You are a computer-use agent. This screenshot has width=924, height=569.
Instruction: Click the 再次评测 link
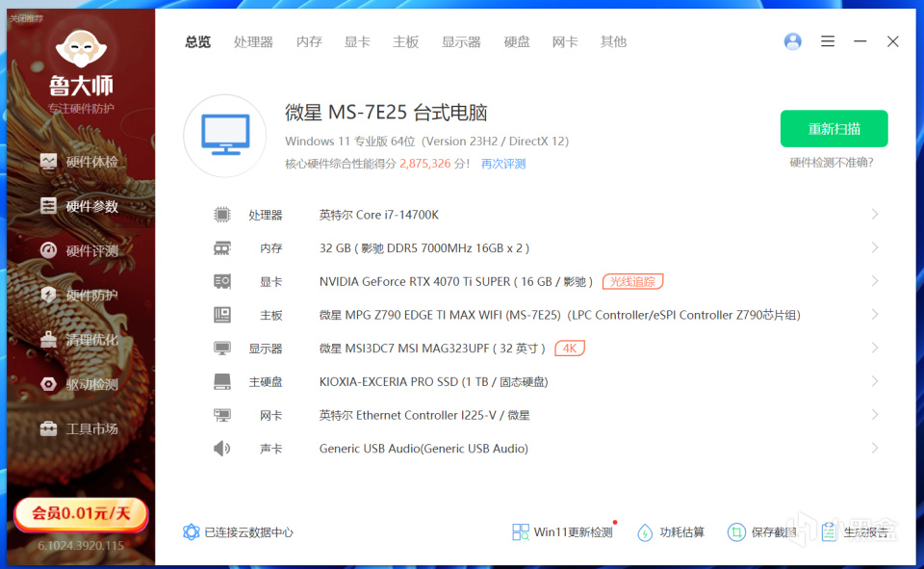click(x=503, y=164)
